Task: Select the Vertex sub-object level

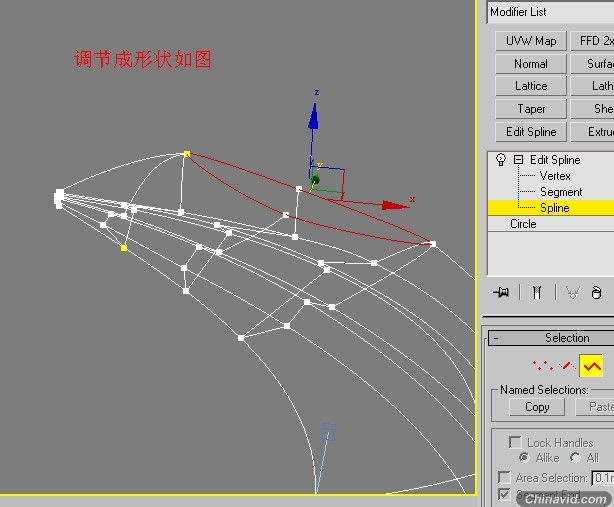Action: coord(555,176)
